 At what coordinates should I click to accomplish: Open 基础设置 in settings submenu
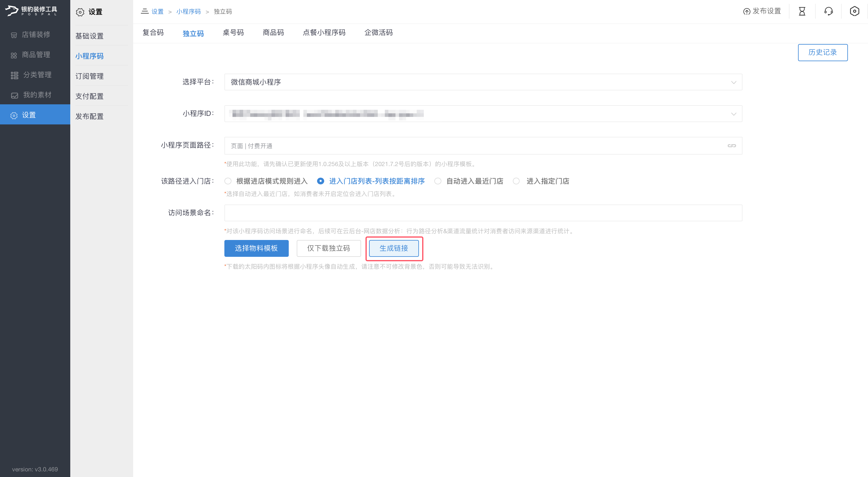coord(90,36)
